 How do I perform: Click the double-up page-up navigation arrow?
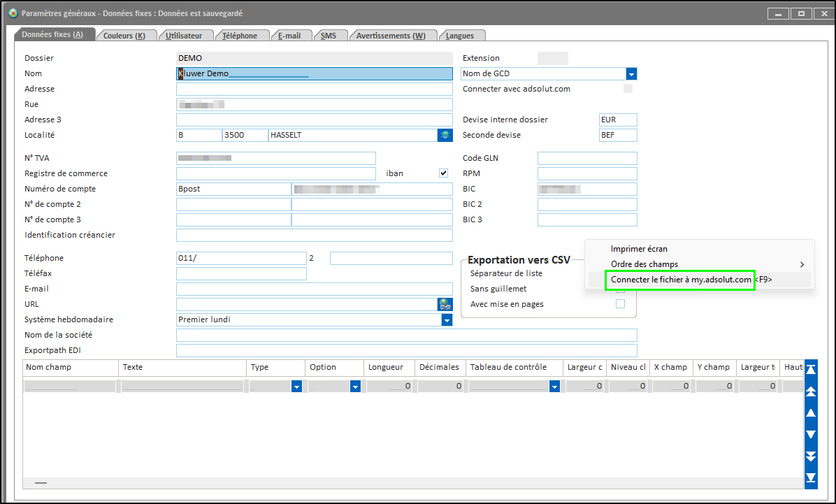(811, 391)
